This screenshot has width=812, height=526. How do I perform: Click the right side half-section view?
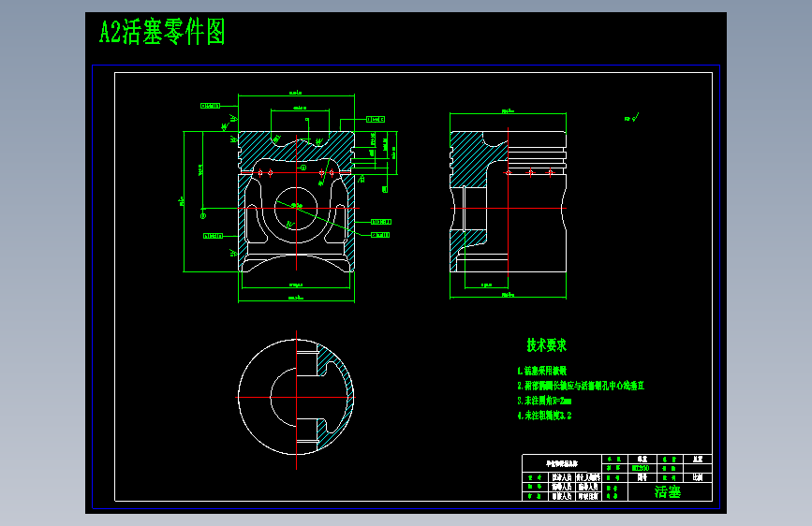point(508,201)
